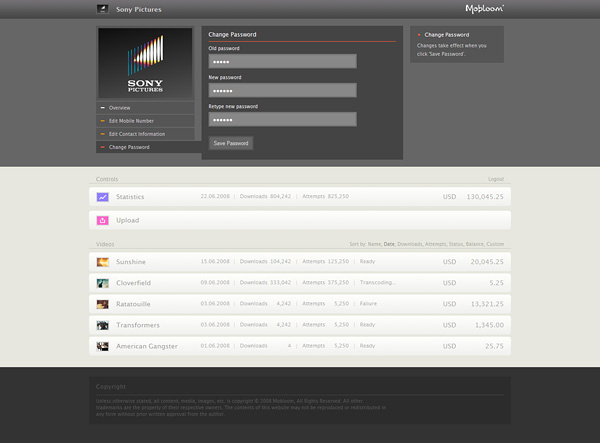Select Edit Contact Information menu item
Viewport: 600px width, 443px height.
(145, 134)
